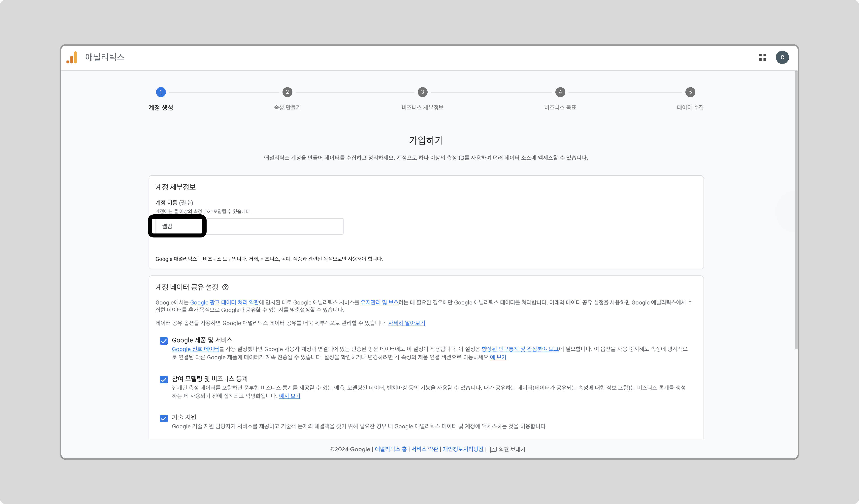
Task: Click the page vertical scrollbar
Action: click(x=796, y=210)
